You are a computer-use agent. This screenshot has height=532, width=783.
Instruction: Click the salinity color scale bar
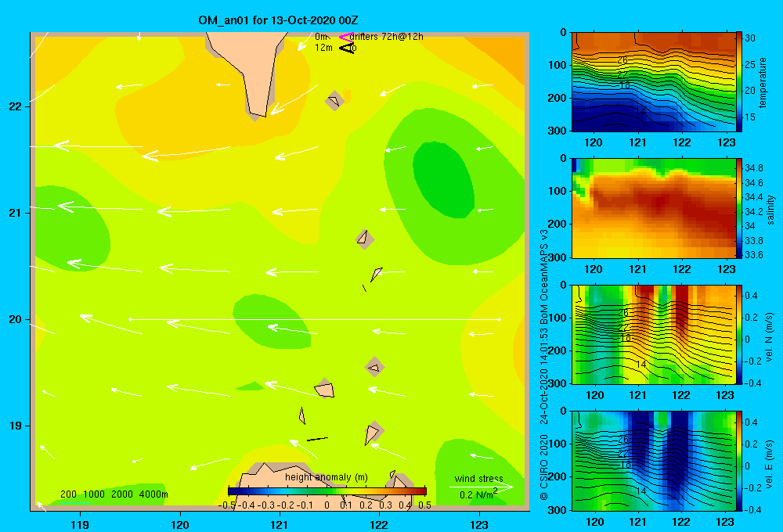pos(739,208)
